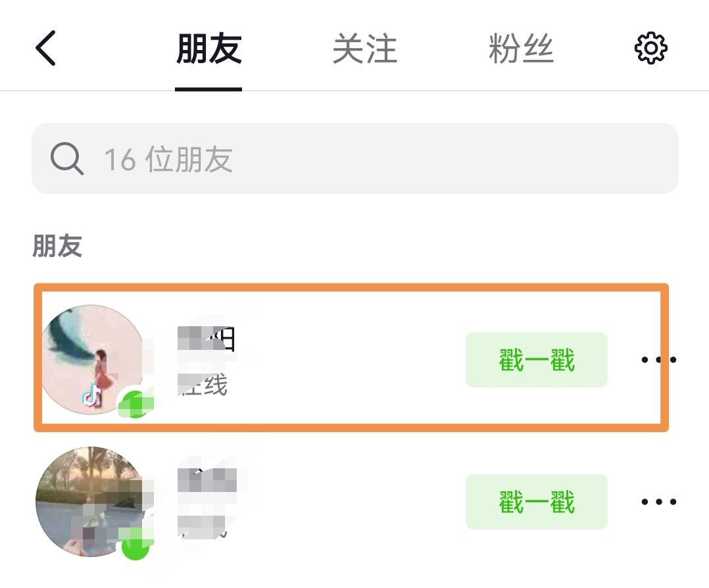This screenshot has width=709, height=588.
Task: Open first friend's avatar with winged girl
Action: [92, 359]
